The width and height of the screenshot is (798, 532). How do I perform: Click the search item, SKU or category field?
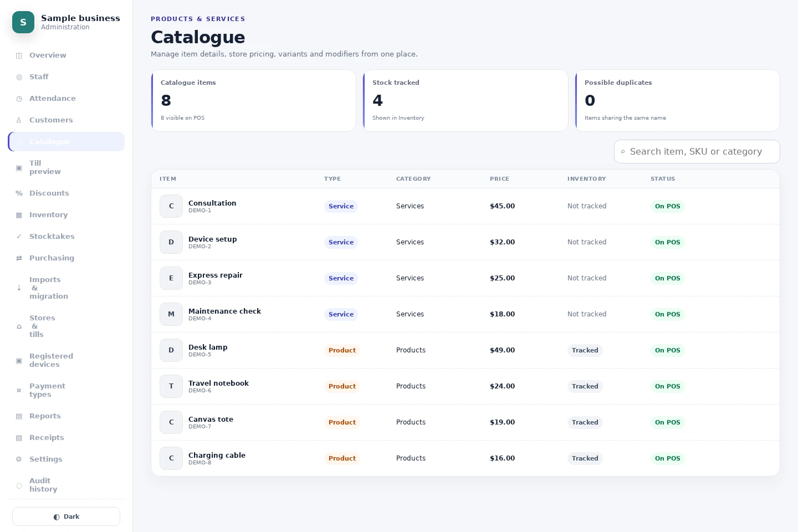pyautogui.click(x=697, y=152)
